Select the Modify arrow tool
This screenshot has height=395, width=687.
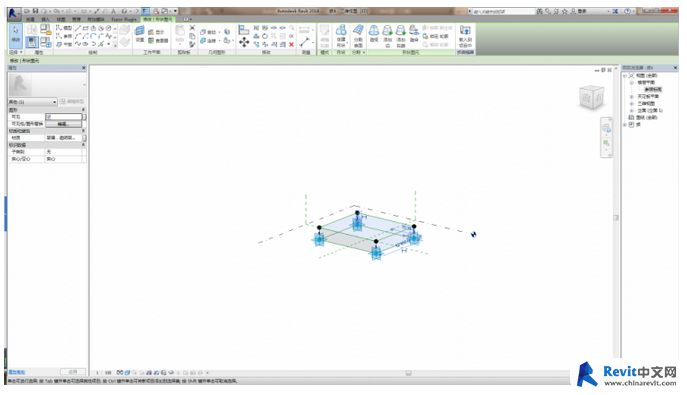(16, 35)
